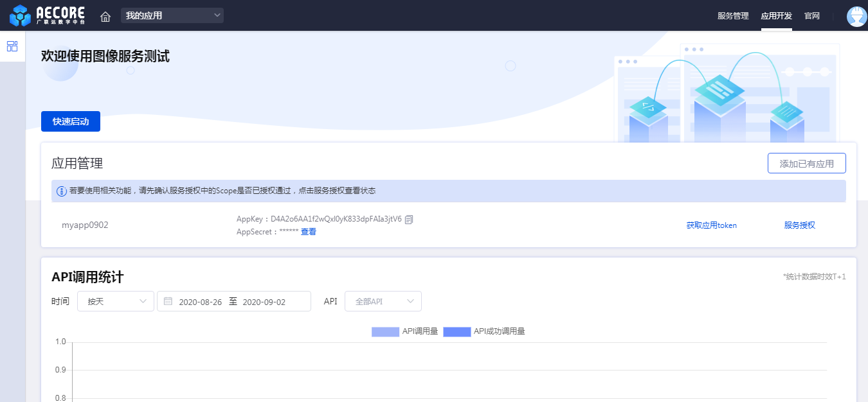Click the start date 2020-08-26 field
The width and height of the screenshot is (868, 402).
(200, 302)
